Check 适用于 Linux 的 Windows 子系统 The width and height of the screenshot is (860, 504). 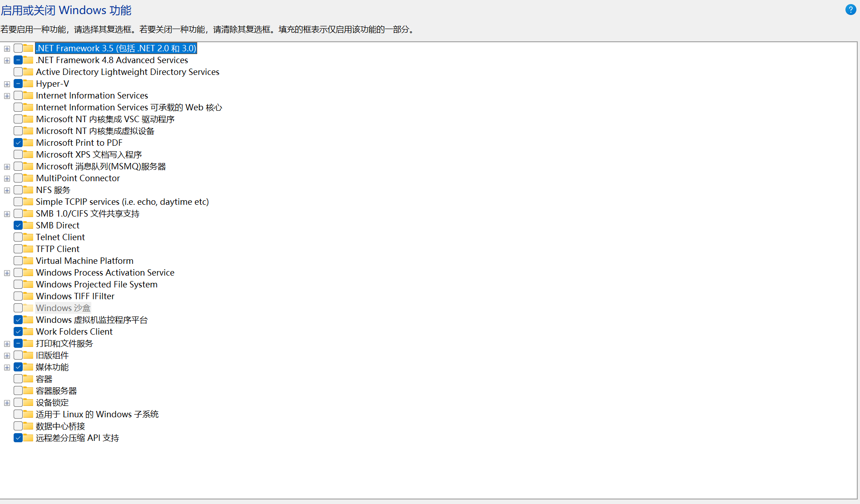pyautogui.click(x=18, y=414)
